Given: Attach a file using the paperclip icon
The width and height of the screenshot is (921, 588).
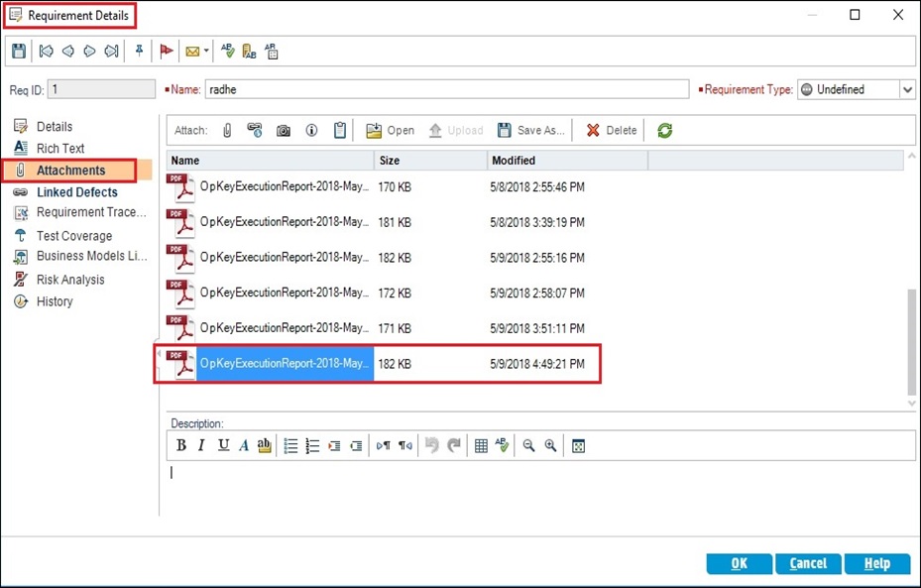Looking at the screenshot, I should click(x=227, y=130).
